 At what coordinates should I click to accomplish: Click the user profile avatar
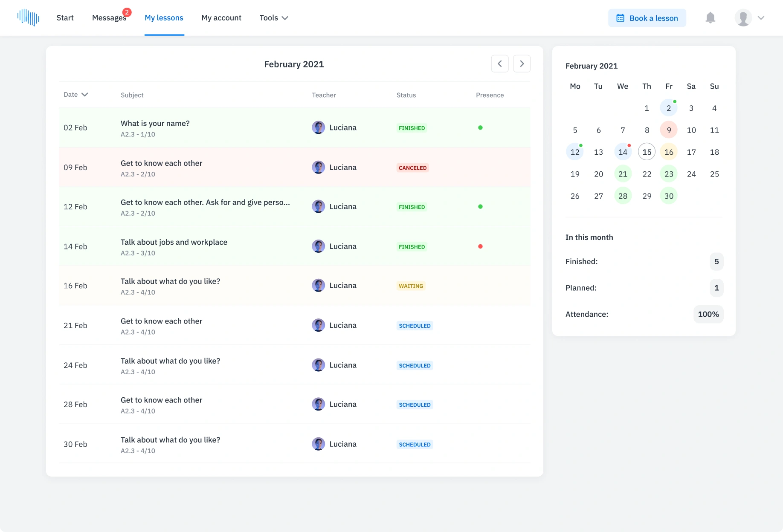click(x=743, y=18)
